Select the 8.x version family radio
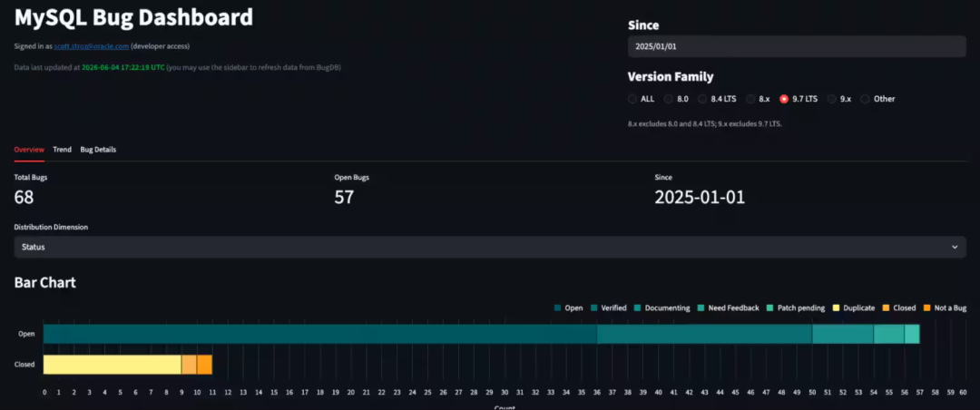The image size is (980, 410). [750, 99]
